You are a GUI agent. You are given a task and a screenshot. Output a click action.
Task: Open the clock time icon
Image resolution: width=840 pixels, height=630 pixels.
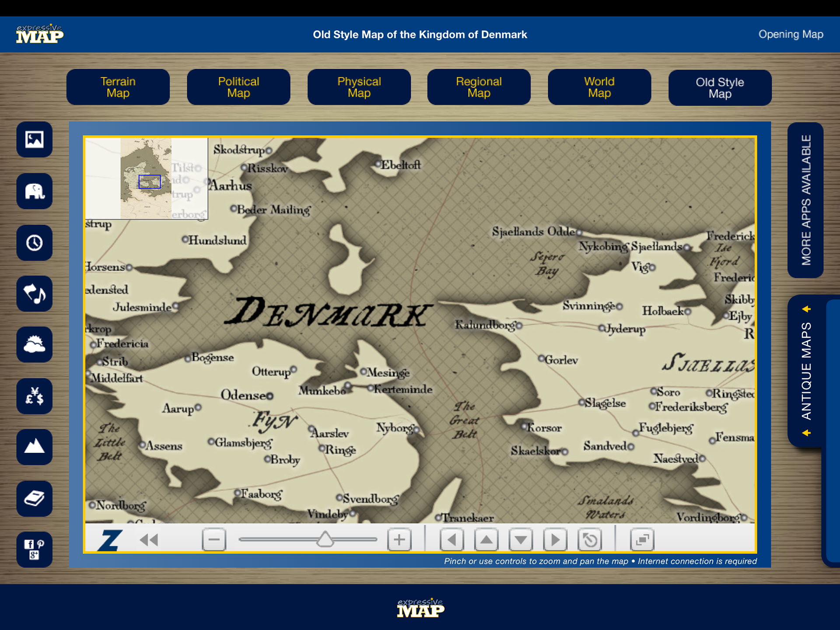tap(35, 243)
